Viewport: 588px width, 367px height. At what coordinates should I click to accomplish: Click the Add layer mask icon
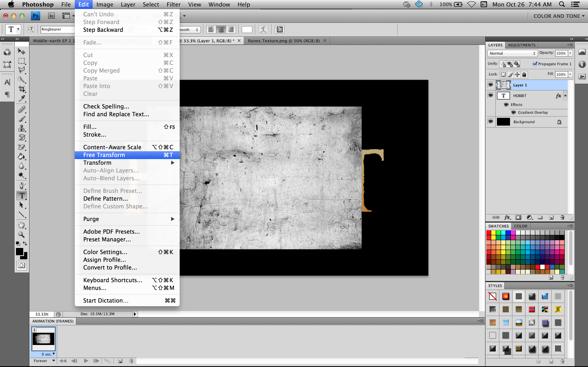(x=519, y=217)
